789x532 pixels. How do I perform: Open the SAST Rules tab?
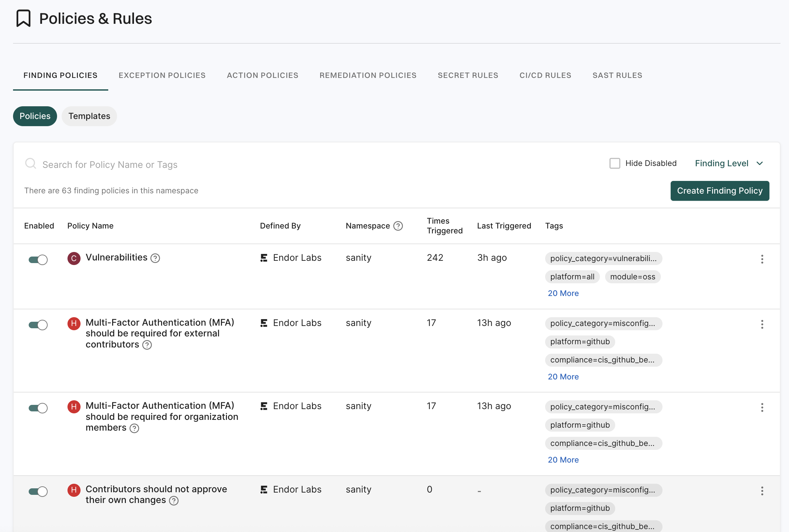[x=618, y=75]
